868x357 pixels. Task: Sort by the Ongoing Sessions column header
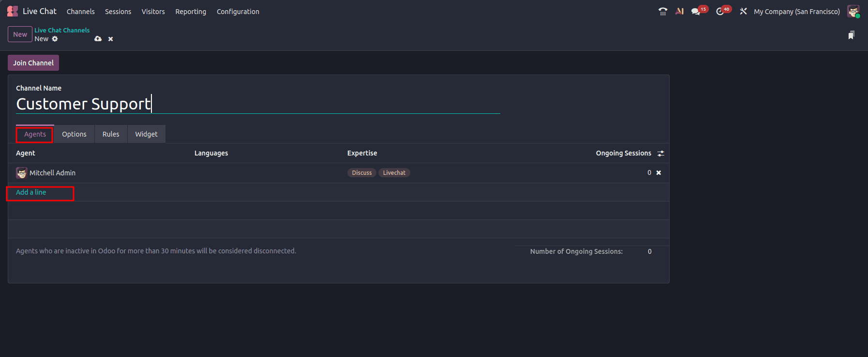624,153
